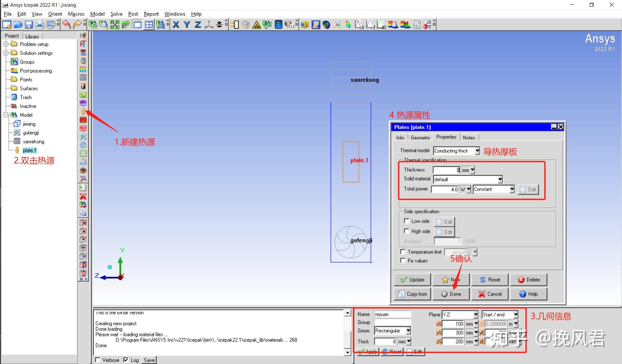Open the Geom Rectangular dropdown
Image resolution: width=622 pixels, height=364 pixels.
tap(408, 331)
